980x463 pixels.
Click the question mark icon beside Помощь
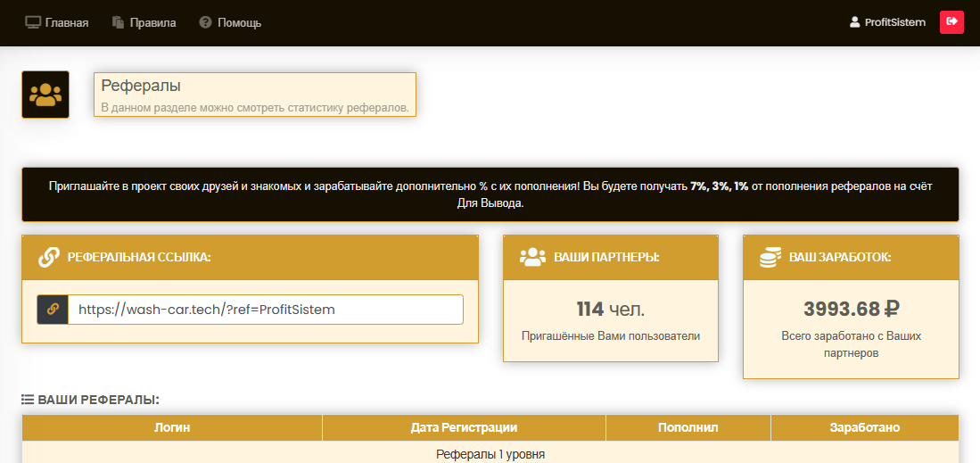pos(205,22)
